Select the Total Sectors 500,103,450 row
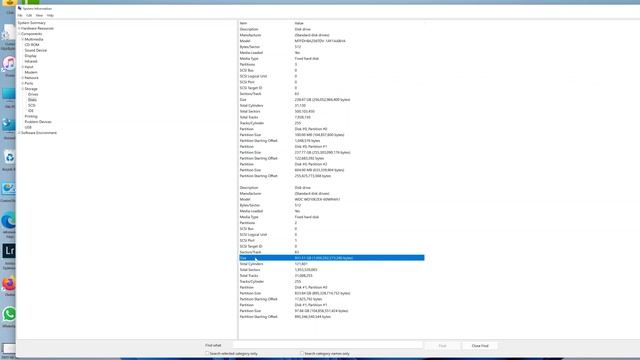This screenshot has width=640, height=360. (331, 111)
